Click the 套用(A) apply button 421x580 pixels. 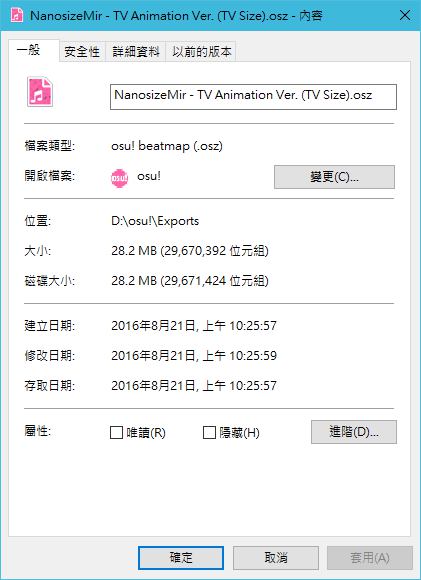click(x=370, y=557)
